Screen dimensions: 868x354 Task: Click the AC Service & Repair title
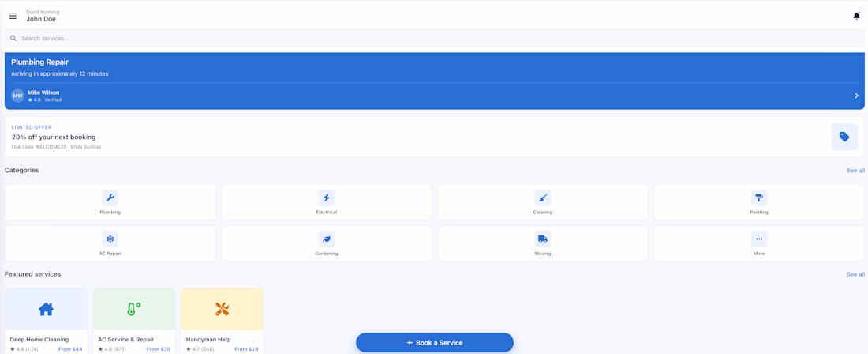point(125,340)
